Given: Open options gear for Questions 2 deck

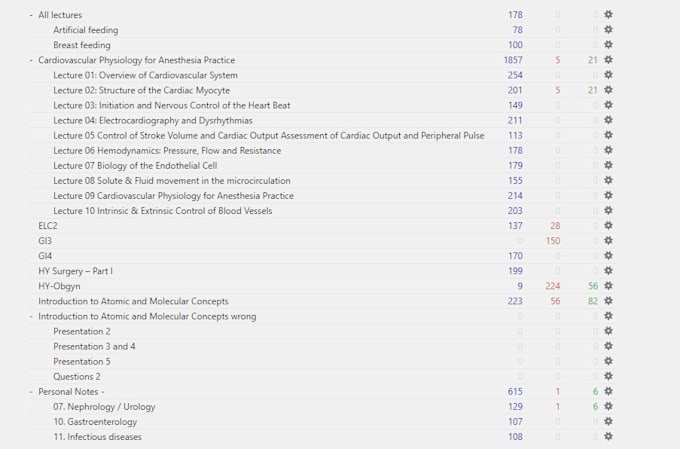Looking at the screenshot, I should pyautogui.click(x=608, y=376).
